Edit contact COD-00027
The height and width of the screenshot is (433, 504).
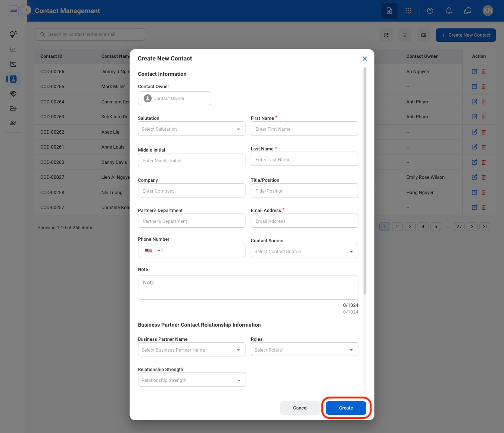click(474, 177)
